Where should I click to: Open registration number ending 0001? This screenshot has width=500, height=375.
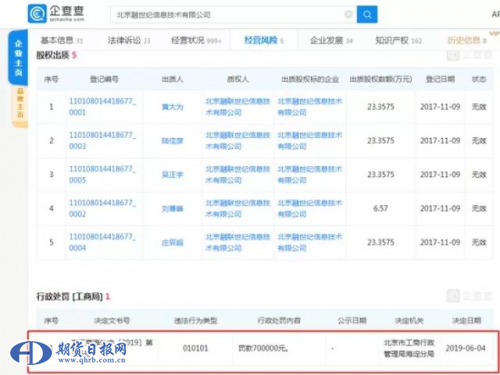click(102, 107)
